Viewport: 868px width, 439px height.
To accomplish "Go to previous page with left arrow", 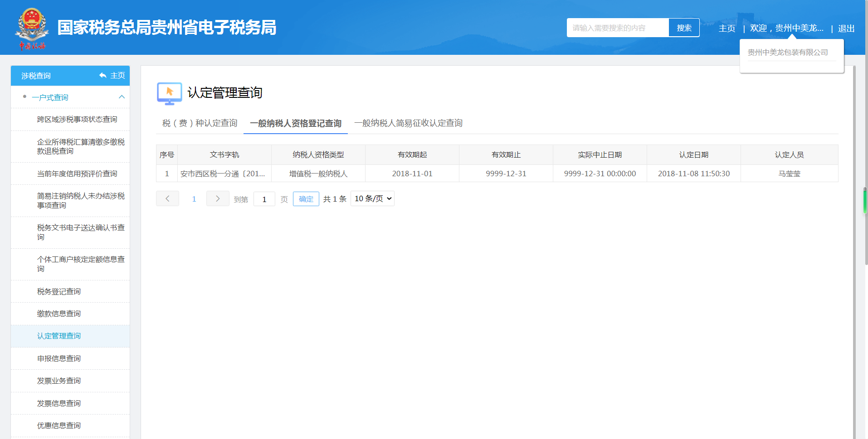I will [x=167, y=199].
